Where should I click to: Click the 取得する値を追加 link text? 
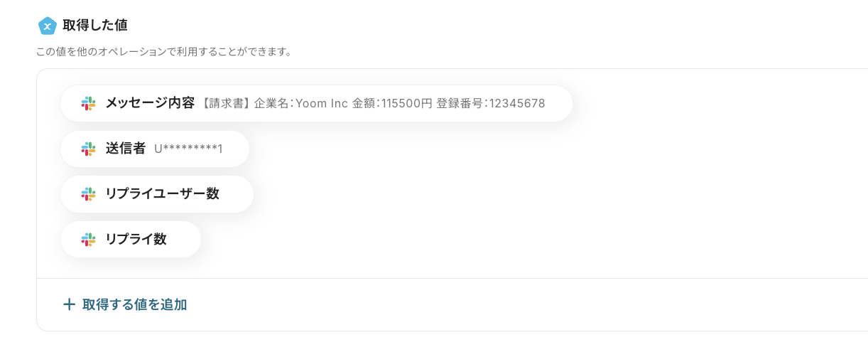pyautogui.click(x=134, y=304)
